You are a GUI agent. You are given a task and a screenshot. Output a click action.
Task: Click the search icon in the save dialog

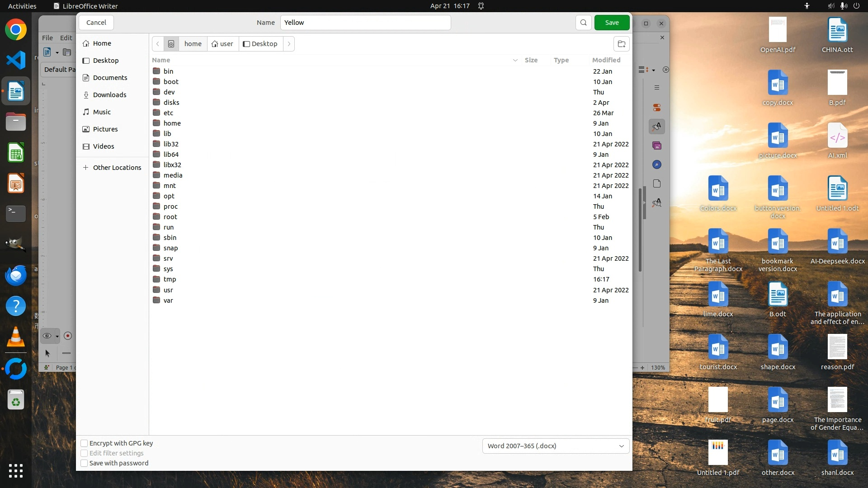[x=583, y=23]
